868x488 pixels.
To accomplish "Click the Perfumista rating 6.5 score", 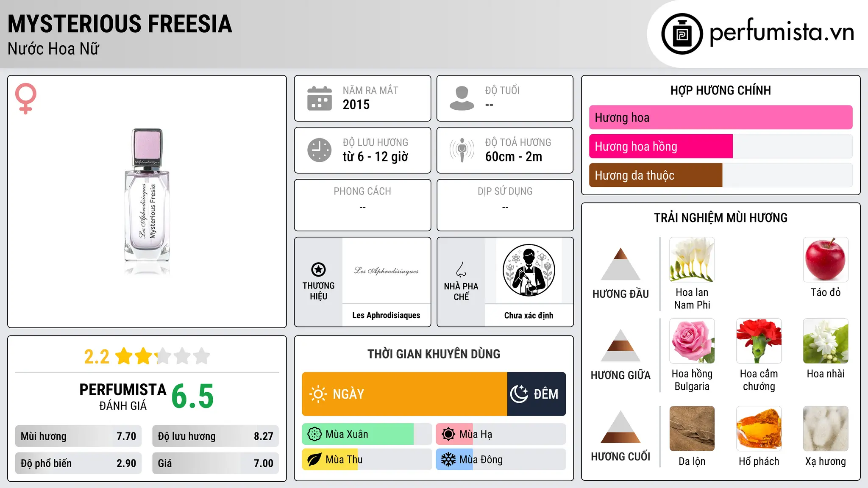I will 192,396.
